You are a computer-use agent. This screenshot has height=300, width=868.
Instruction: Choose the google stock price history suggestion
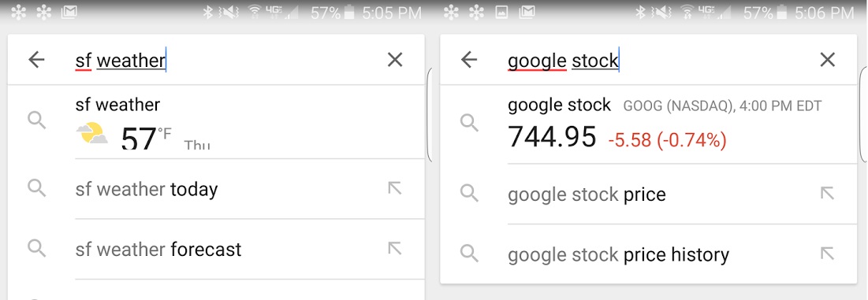point(648,254)
